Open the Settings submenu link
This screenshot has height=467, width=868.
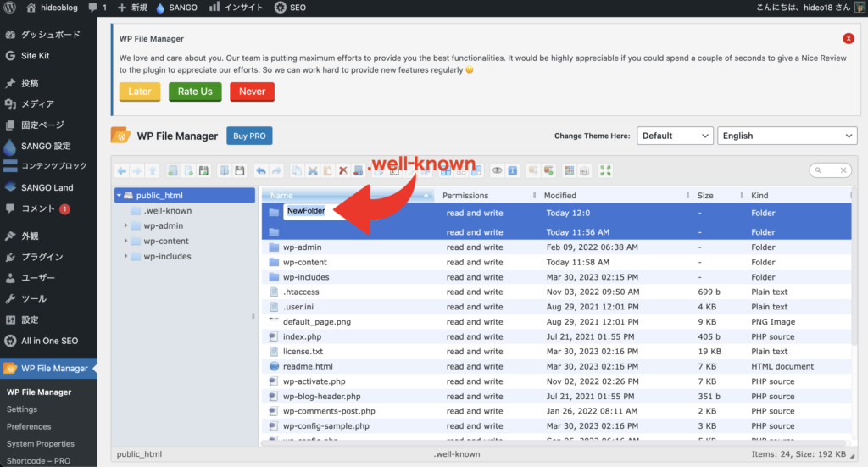[22, 409]
